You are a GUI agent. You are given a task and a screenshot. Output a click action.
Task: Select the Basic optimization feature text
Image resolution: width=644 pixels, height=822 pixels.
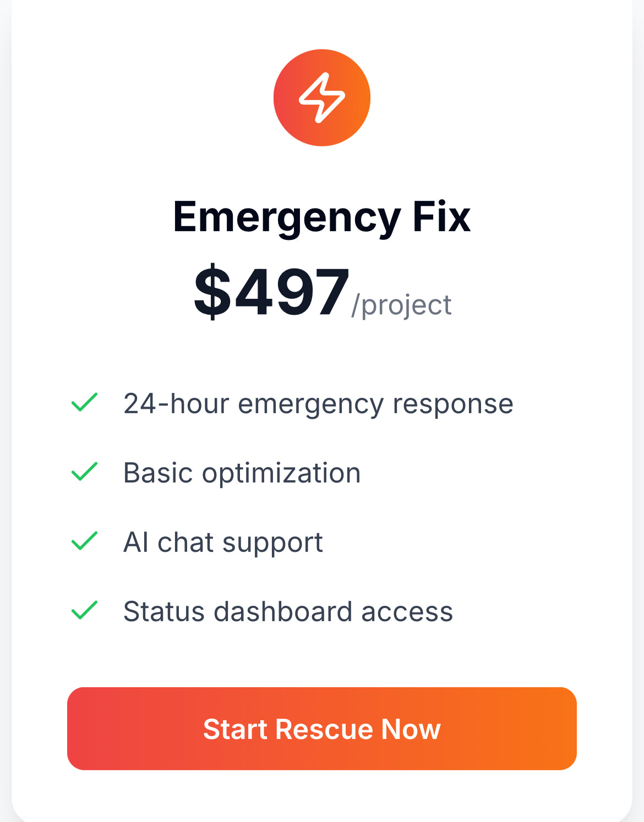click(x=242, y=473)
